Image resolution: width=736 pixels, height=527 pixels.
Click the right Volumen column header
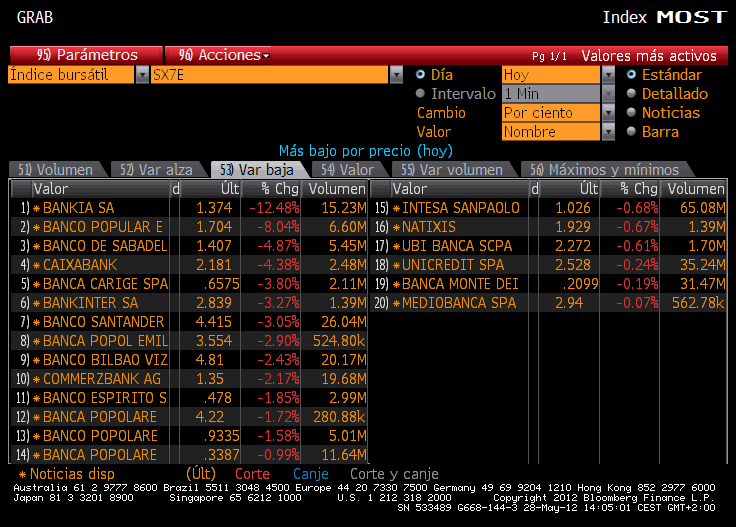click(694, 189)
